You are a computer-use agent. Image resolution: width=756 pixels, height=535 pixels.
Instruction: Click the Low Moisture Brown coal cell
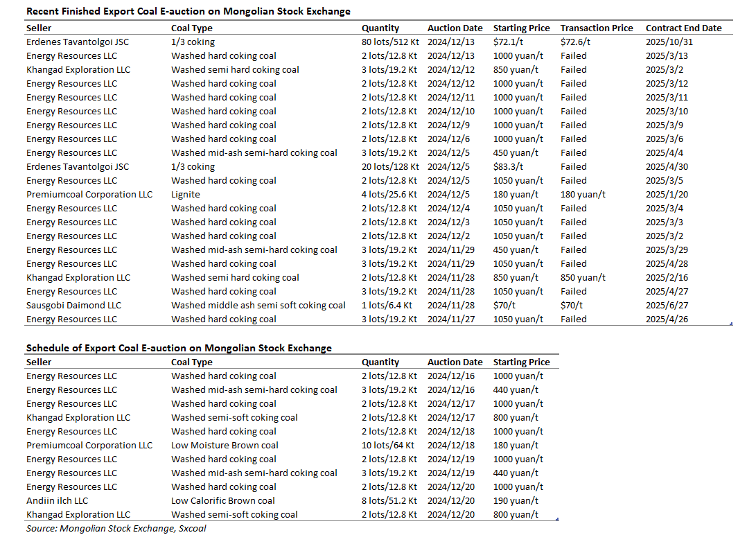click(225, 446)
